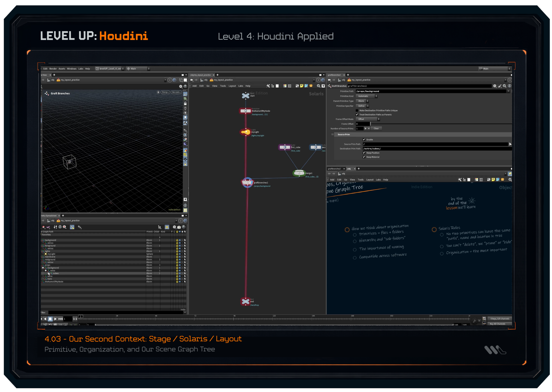Click the graftbranches1 node in network
The width and height of the screenshot is (552, 392).
[247, 182]
